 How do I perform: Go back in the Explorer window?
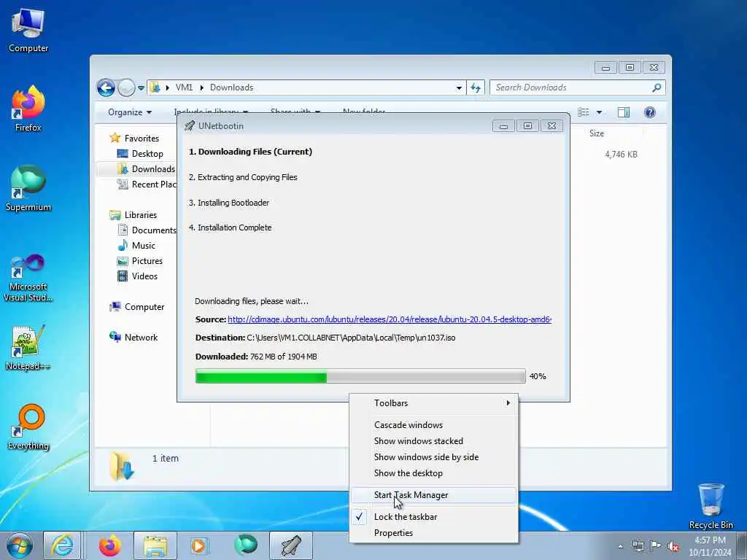106,87
